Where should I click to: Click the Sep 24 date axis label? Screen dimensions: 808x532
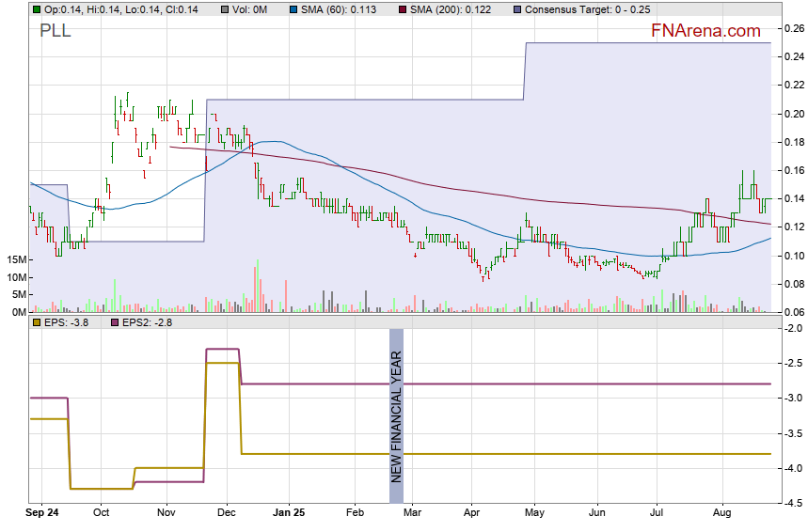[42, 513]
